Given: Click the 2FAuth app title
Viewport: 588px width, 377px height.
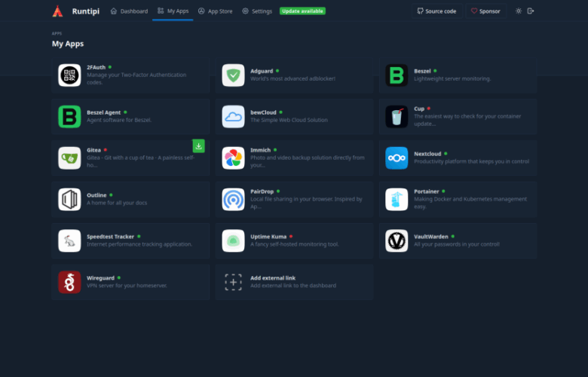Looking at the screenshot, I should 96,67.
